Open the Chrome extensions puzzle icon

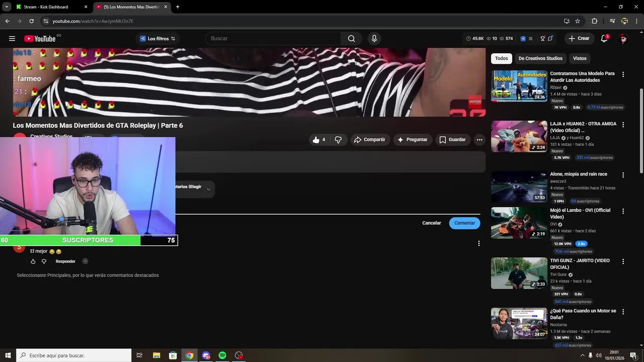(595, 21)
